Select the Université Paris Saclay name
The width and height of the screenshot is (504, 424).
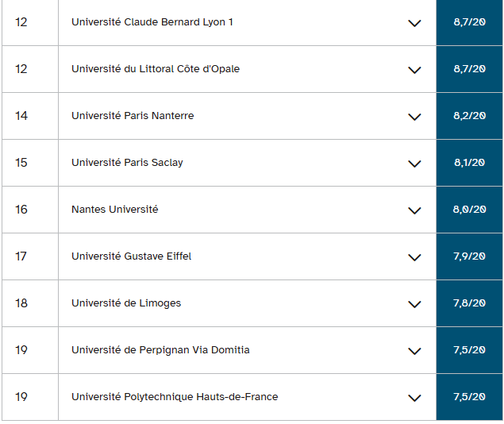point(127,163)
